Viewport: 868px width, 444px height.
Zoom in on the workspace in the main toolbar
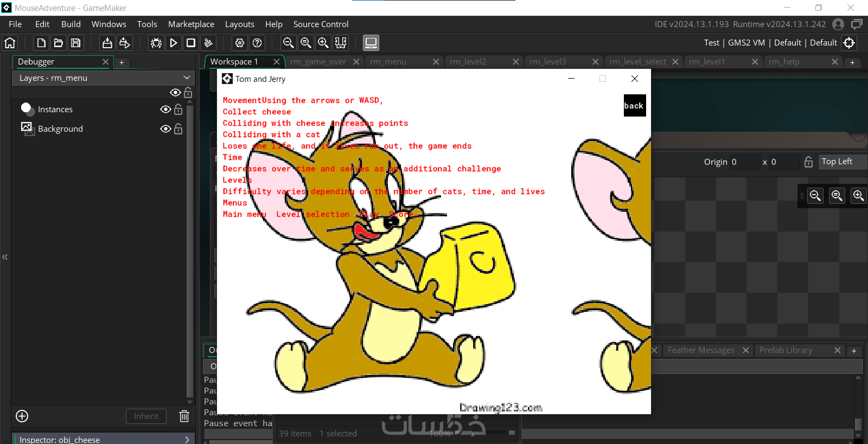[x=323, y=43]
